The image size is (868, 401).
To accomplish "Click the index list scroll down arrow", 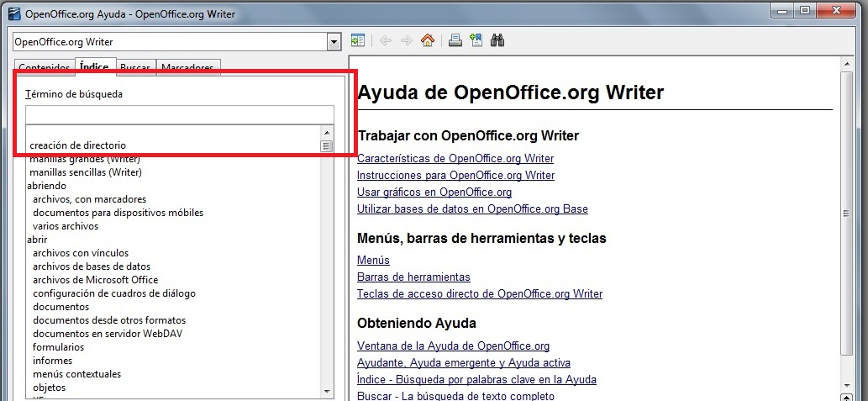I will coord(327,390).
